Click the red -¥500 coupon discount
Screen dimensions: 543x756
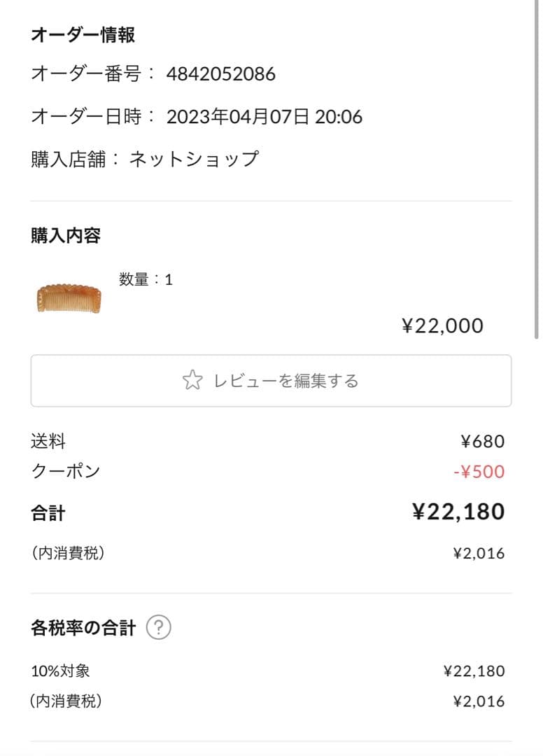(479, 472)
